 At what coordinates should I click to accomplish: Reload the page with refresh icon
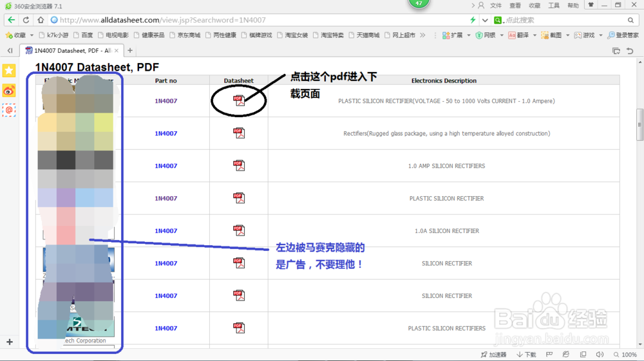tap(26, 20)
